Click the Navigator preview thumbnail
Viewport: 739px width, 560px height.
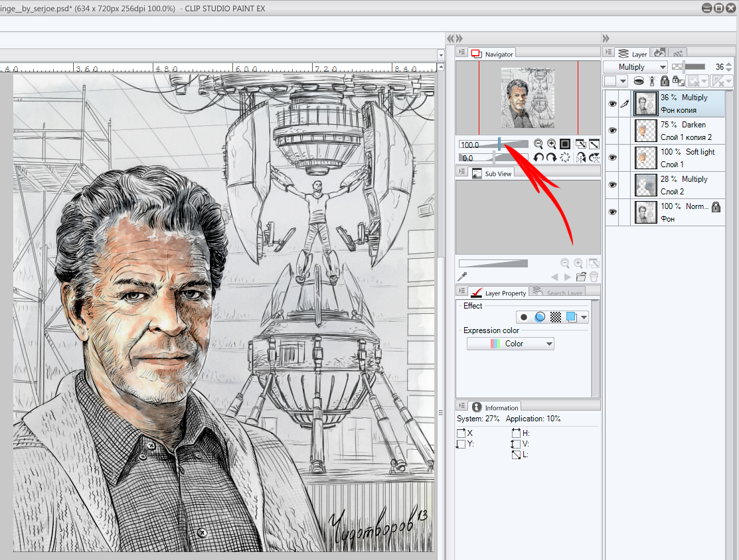pos(528,98)
